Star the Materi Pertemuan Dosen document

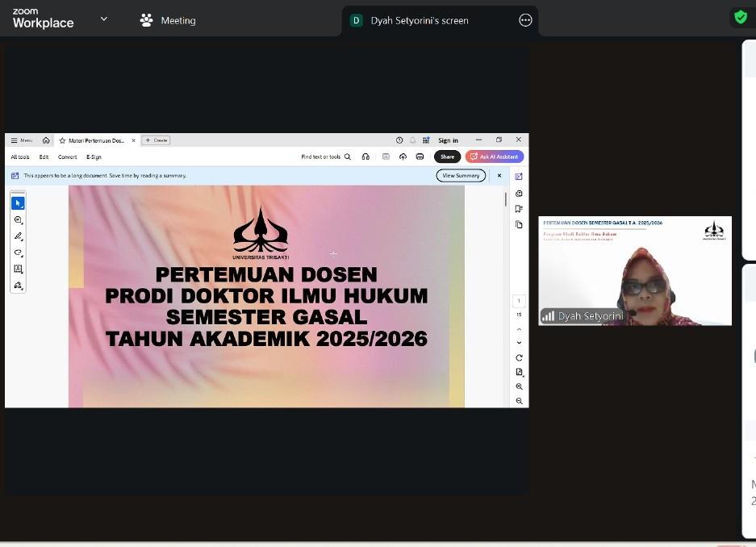tap(62, 140)
